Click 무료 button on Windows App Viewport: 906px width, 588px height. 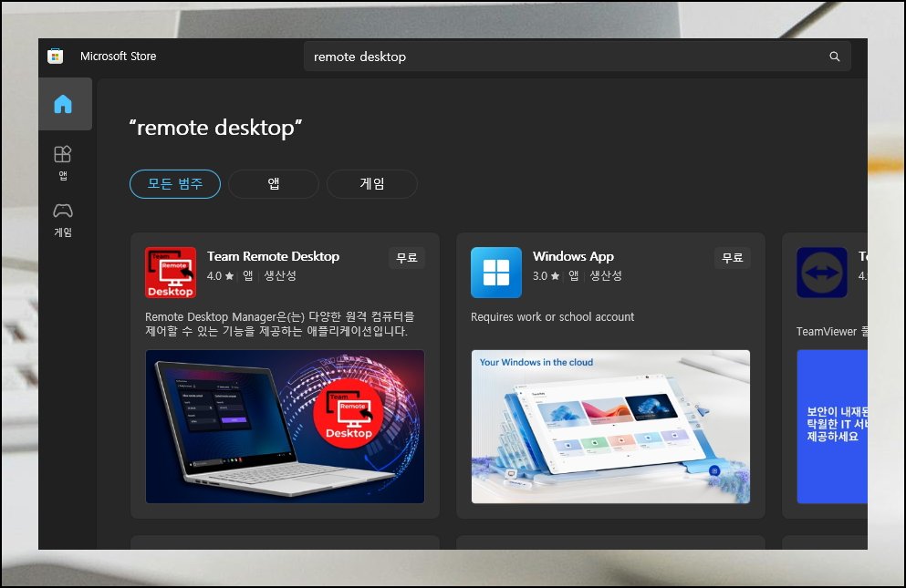732,258
